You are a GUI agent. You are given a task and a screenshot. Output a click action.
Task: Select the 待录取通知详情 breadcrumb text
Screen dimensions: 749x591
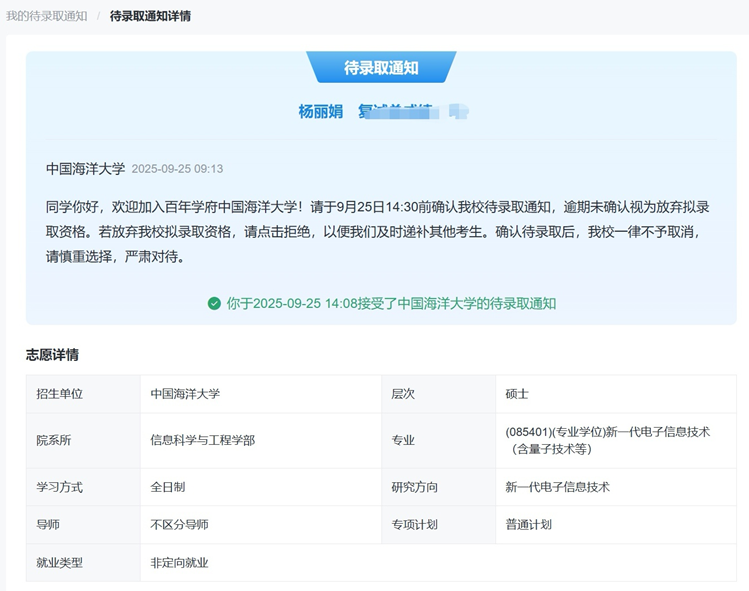(150, 16)
